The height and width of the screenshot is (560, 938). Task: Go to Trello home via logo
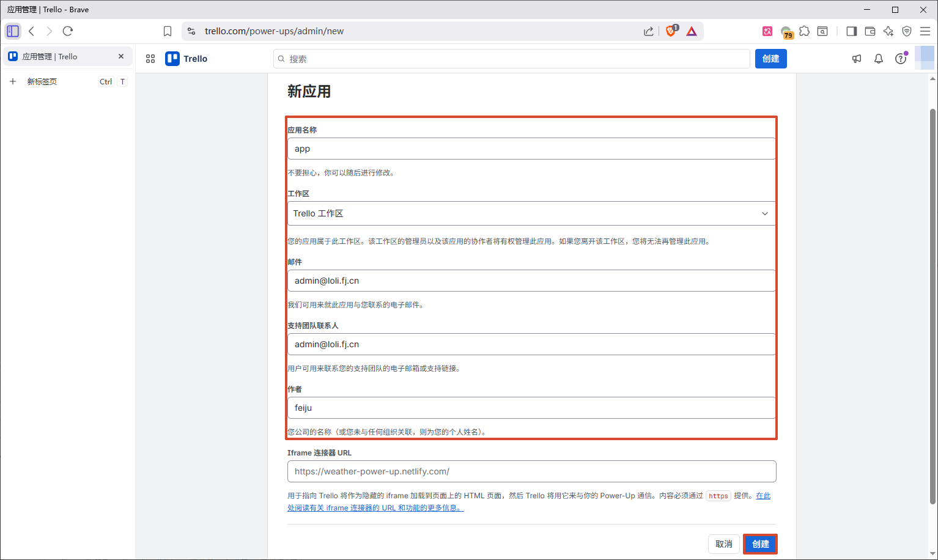186,59
